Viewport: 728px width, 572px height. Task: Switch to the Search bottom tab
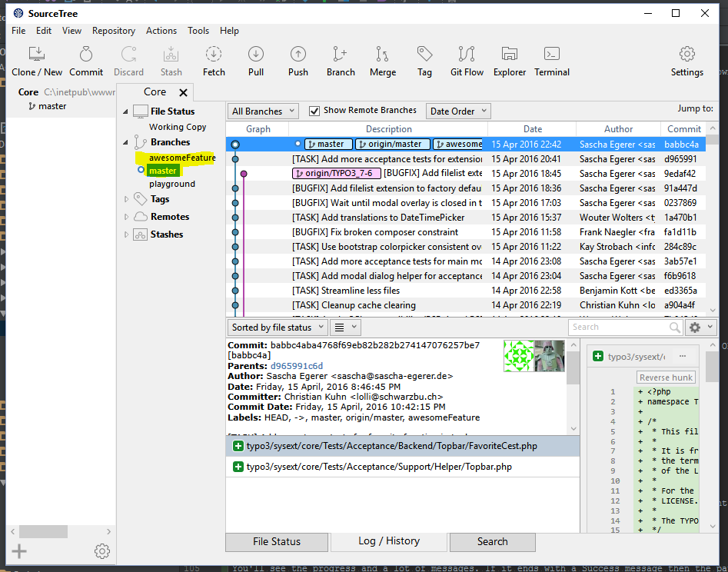coord(493,542)
